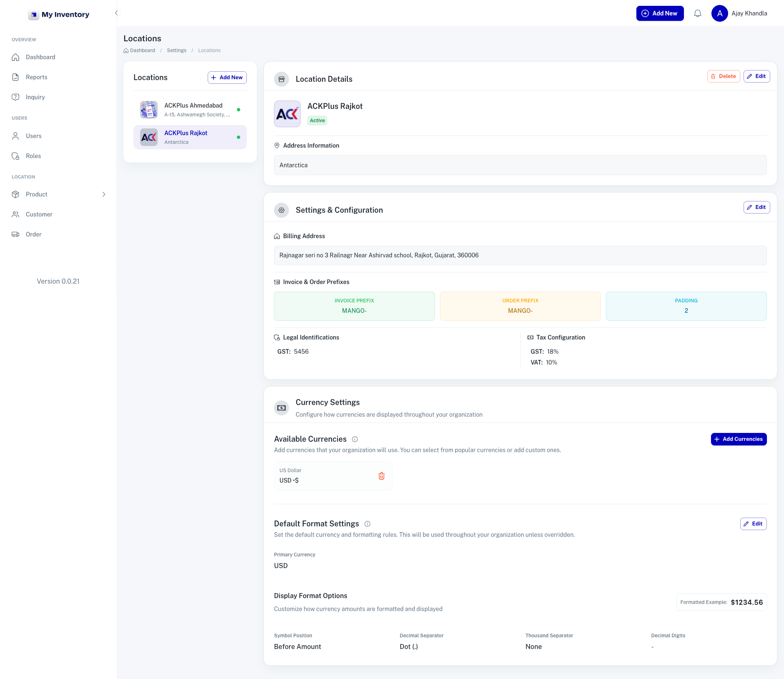Collapse the sidebar with the chevron
Viewport: 784px width, 679px height.
click(116, 13)
